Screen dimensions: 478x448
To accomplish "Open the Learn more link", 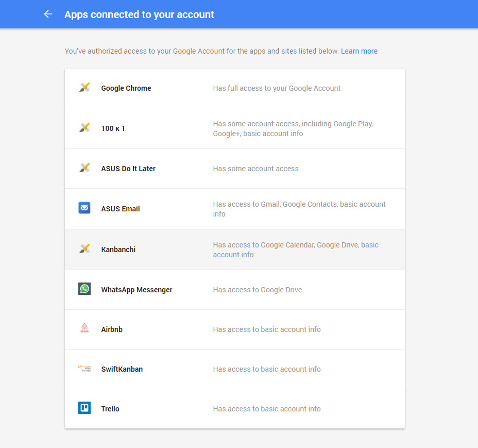I will point(359,51).
